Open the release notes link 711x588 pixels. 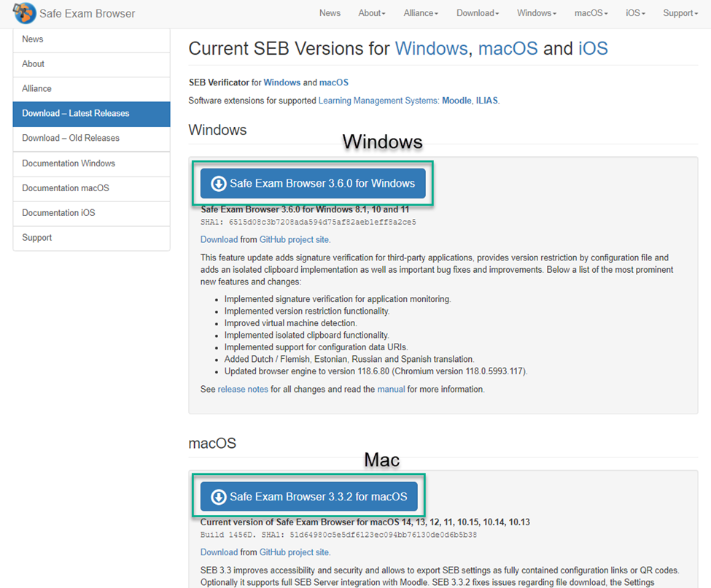pyautogui.click(x=243, y=389)
